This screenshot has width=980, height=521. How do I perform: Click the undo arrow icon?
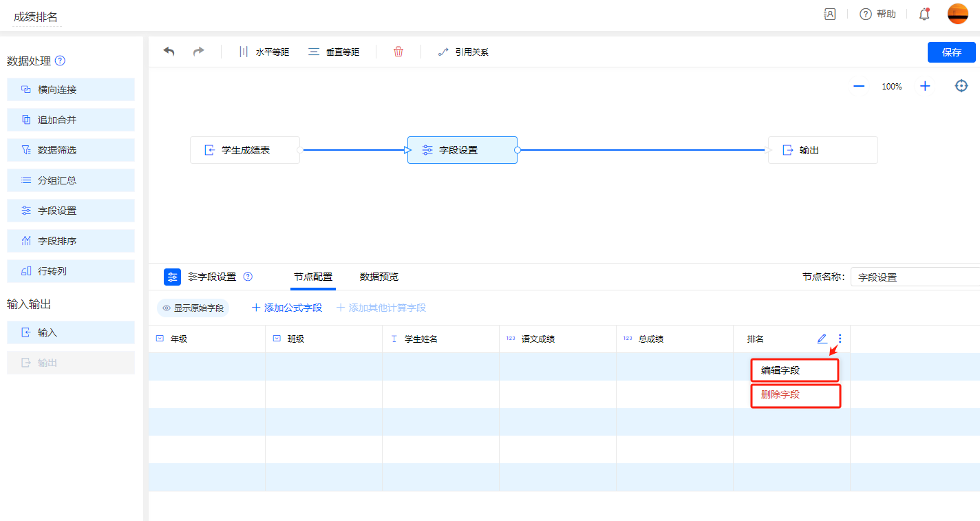(x=169, y=52)
